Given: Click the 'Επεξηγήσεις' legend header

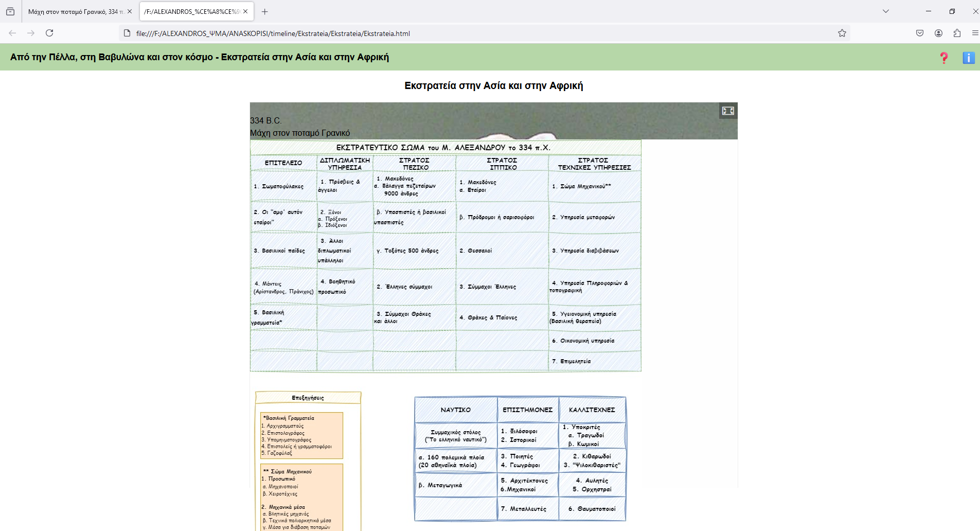Looking at the screenshot, I should (x=308, y=398).
